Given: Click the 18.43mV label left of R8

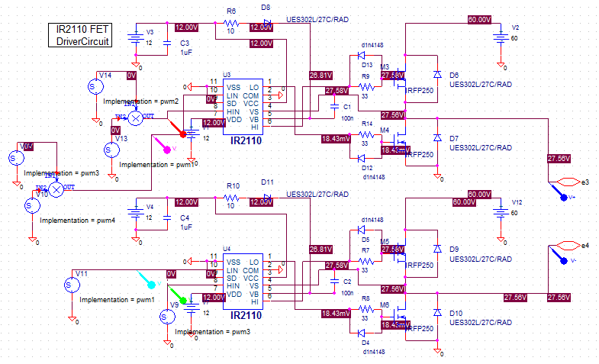Looking at the screenshot, I should [x=336, y=313].
